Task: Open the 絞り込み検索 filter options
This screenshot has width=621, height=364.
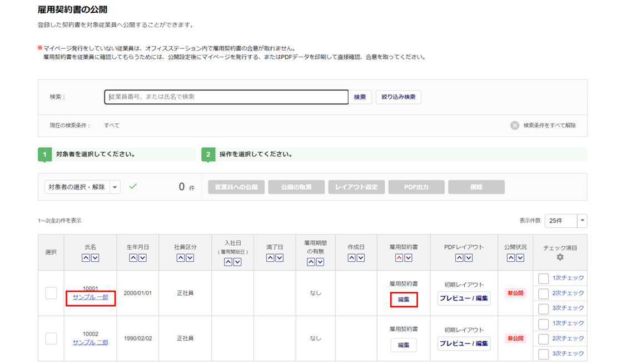Action: coord(398,97)
